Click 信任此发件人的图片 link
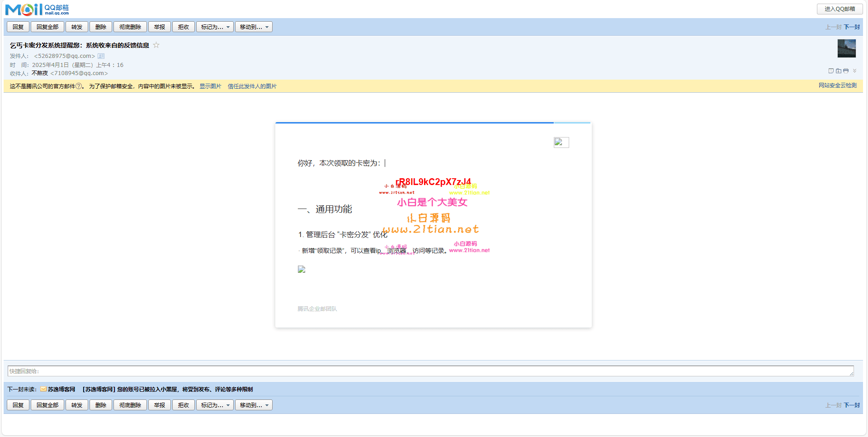 pyautogui.click(x=252, y=86)
